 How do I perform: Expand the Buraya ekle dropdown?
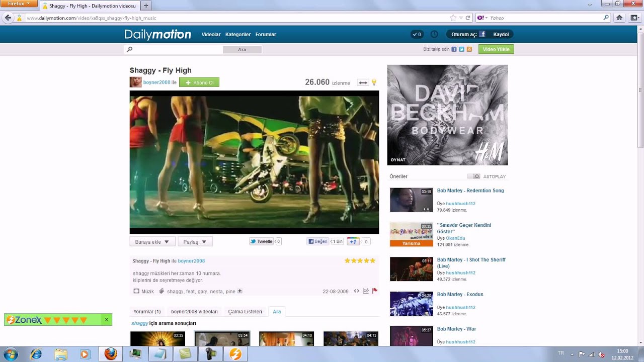(152, 242)
